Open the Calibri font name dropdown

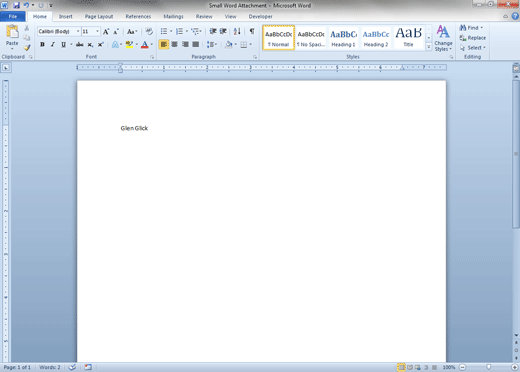tap(59, 31)
